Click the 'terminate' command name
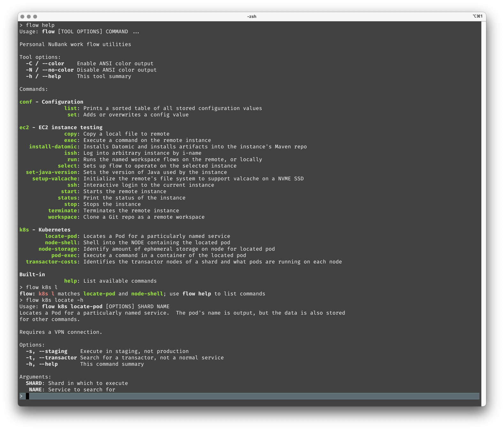 pos(63,211)
